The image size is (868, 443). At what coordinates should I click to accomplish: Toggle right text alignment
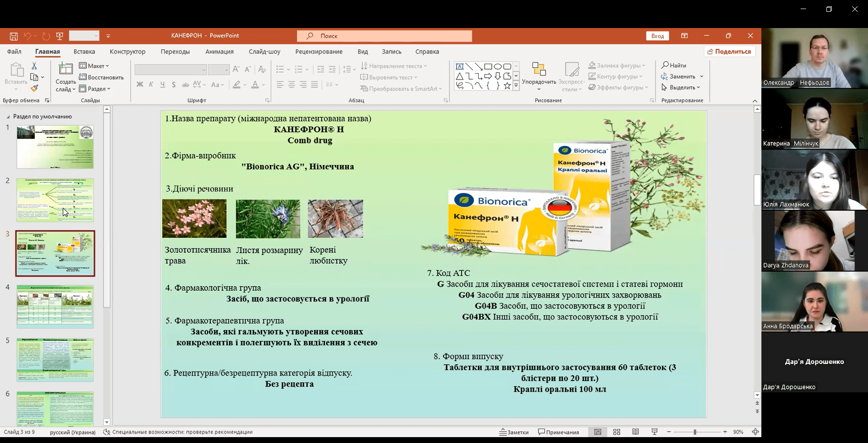(x=303, y=85)
